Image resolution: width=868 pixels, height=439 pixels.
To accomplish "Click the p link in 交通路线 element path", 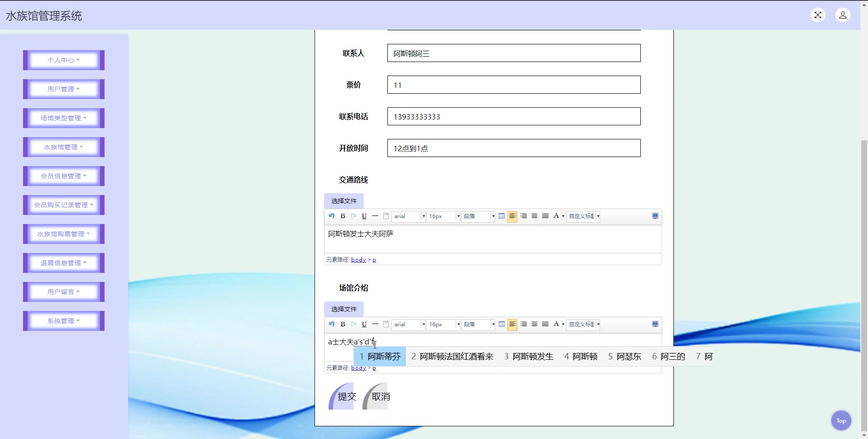I will click(x=374, y=260).
